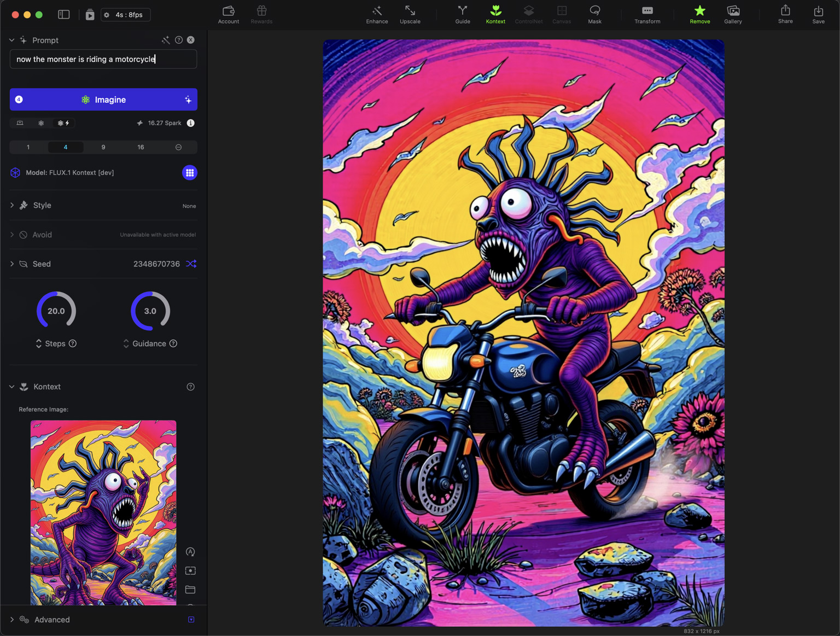Select image count 9

103,147
